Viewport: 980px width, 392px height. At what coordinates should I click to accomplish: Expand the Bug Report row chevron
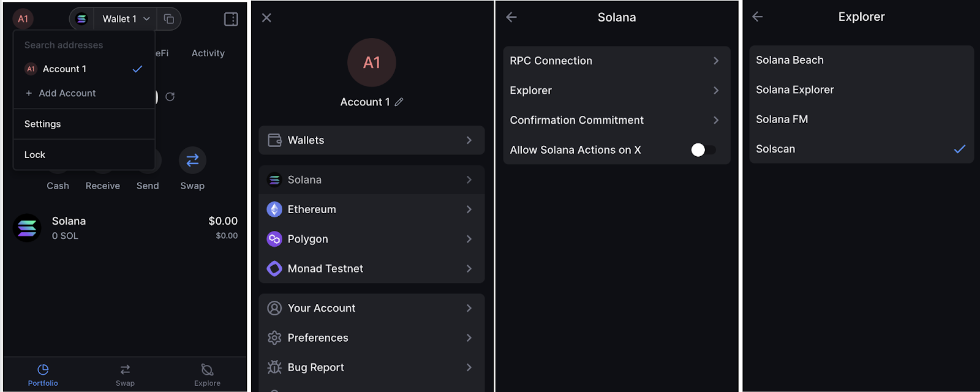pyautogui.click(x=469, y=367)
